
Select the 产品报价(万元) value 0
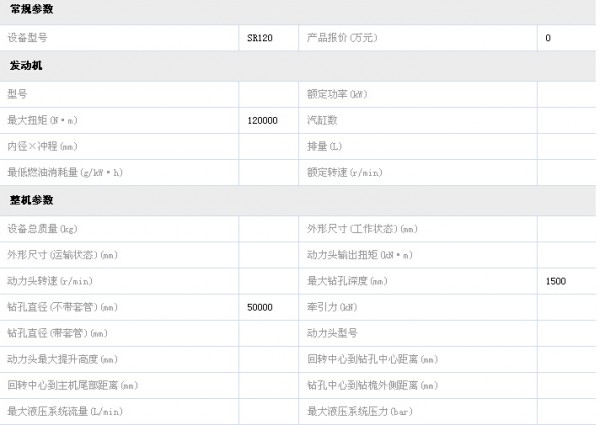click(548, 38)
